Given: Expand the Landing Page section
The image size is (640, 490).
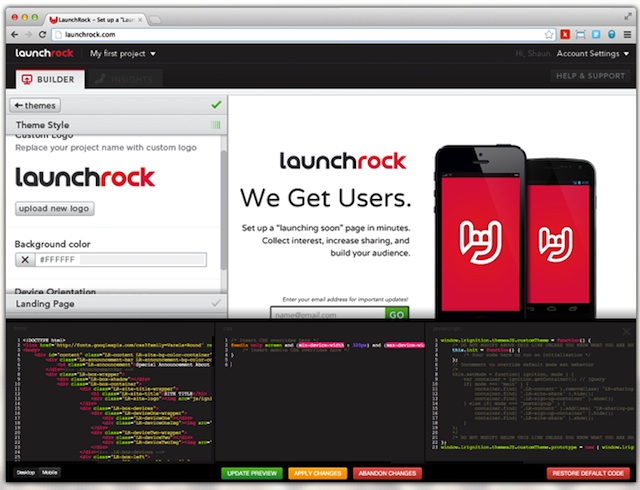Looking at the screenshot, I should click(116, 304).
